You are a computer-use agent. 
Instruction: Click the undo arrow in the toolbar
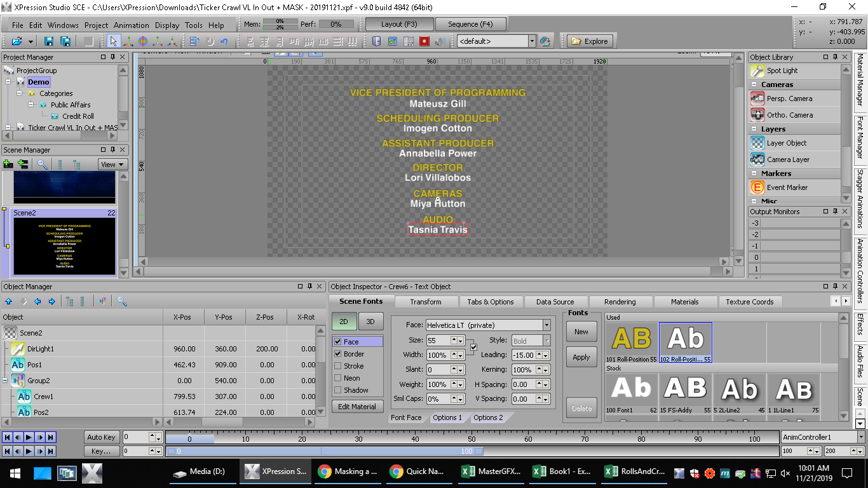coord(224,41)
